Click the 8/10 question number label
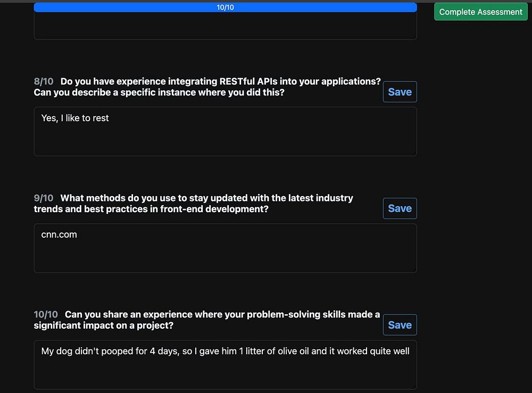The image size is (532, 393). point(44,81)
